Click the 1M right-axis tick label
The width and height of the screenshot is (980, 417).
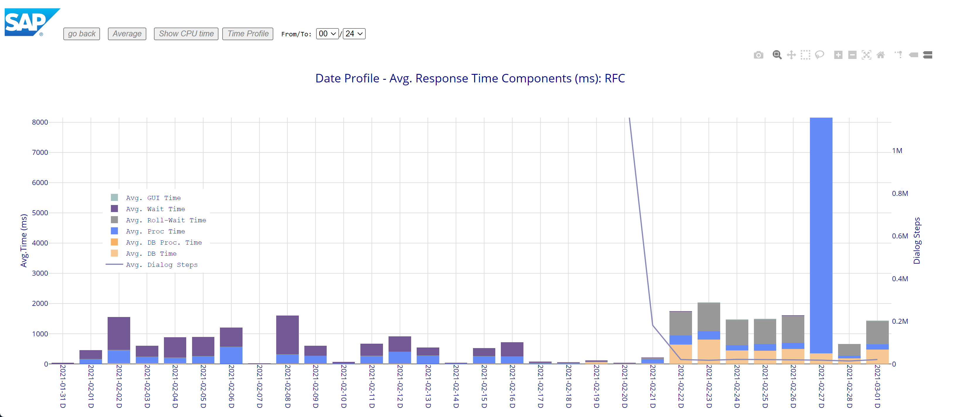(x=897, y=151)
